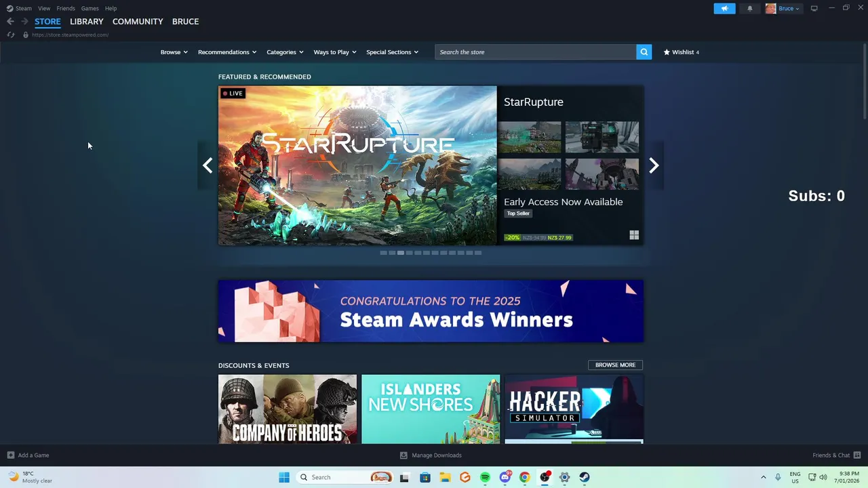The height and width of the screenshot is (488, 868).
Task: Open the Friends menu
Action: [66, 8]
